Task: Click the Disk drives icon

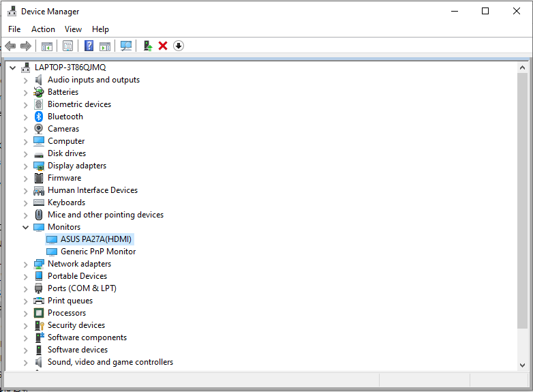Action: click(x=39, y=154)
